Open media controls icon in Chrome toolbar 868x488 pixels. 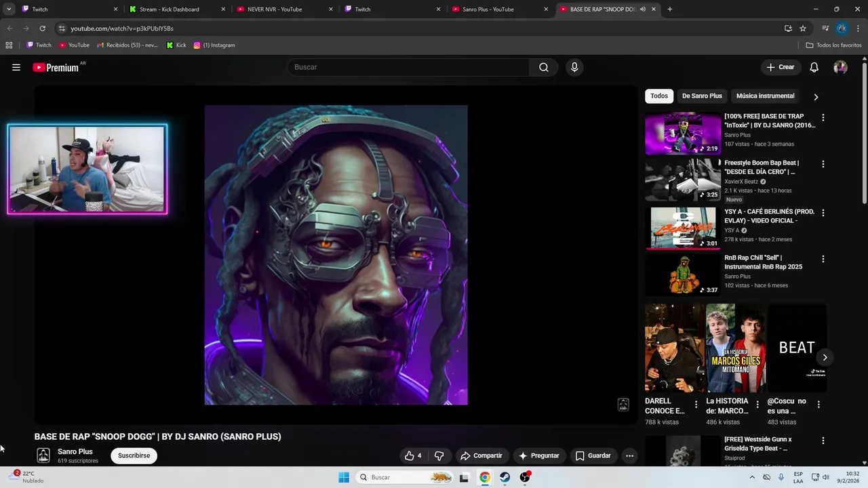[x=825, y=28]
